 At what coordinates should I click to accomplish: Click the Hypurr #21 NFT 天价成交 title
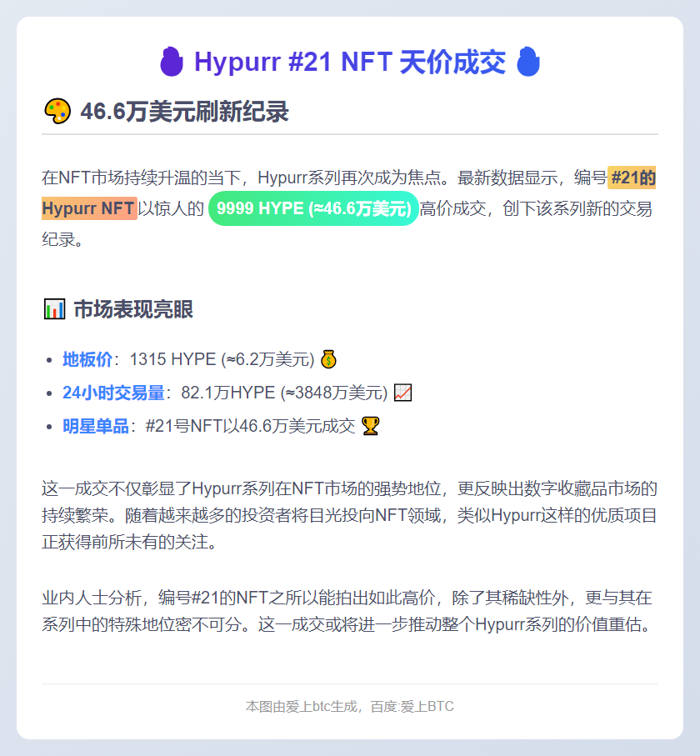click(350, 60)
